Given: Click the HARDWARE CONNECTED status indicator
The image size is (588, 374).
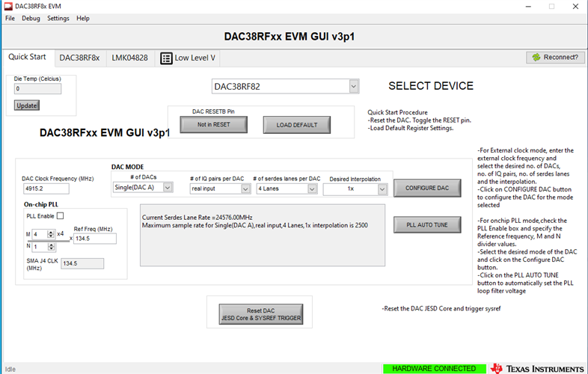Looking at the screenshot, I should (x=434, y=369).
